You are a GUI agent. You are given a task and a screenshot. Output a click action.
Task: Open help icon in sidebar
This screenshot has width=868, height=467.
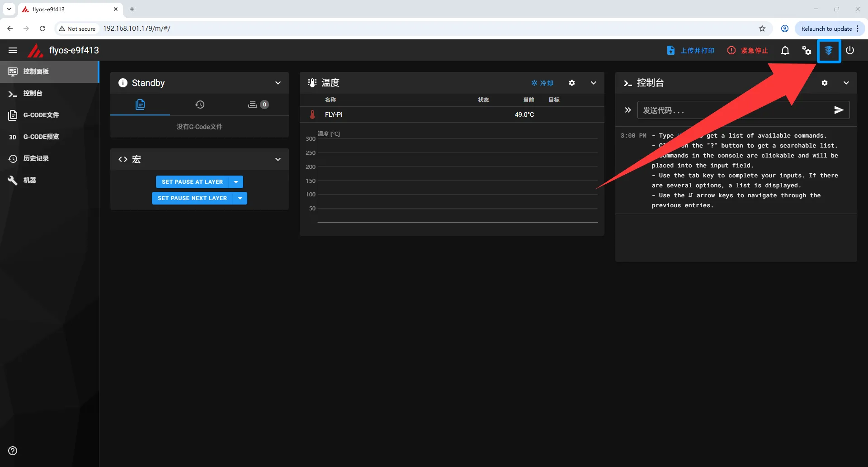pos(13,451)
